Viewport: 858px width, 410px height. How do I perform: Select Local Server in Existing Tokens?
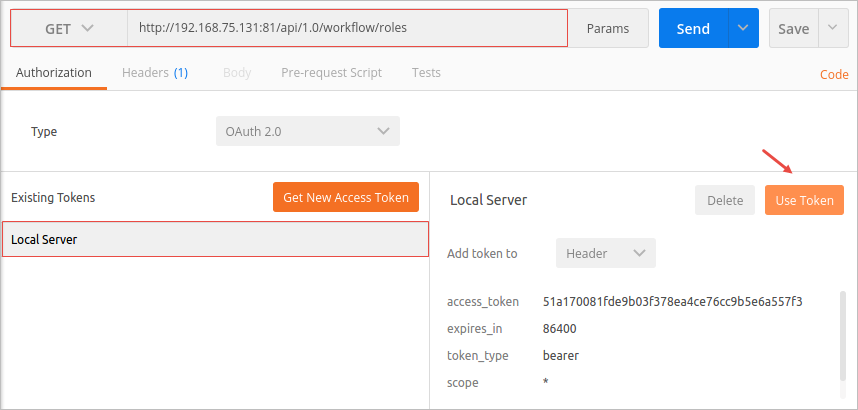pyautogui.click(x=215, y=239)
